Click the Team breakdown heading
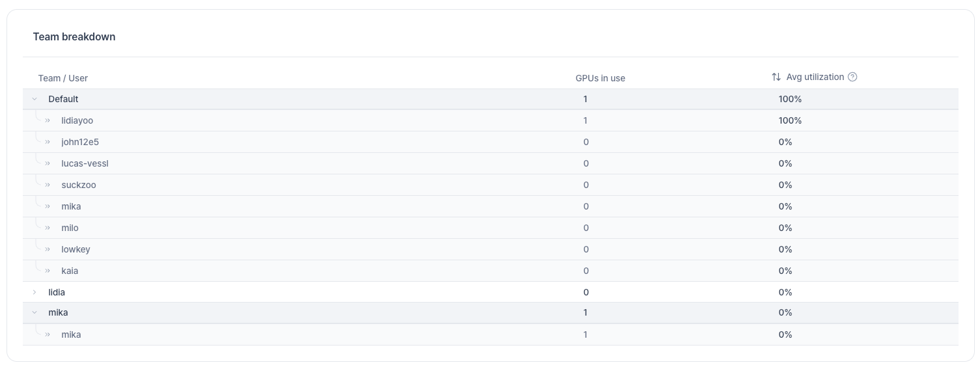 pyautogui.click(x=74, y=37)
